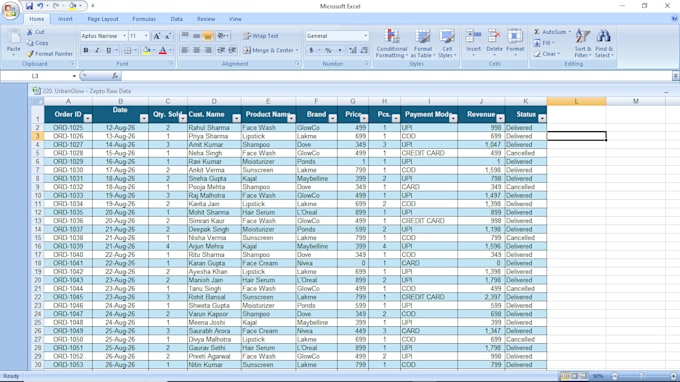Increase font size with Grow Font
Image resolution: width=680 pixels, height=382 pixels.
pyautogui.click(x=157, y=36)
